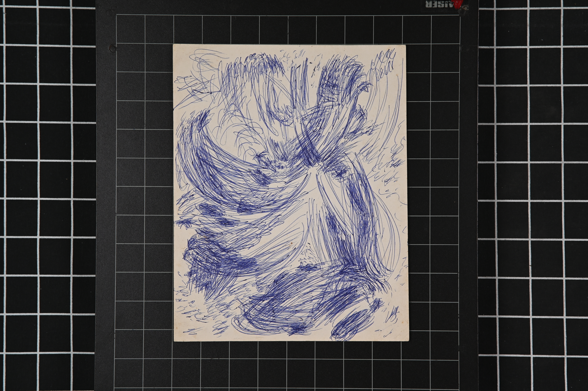The image size is (588, 391).
Task: Click the blue ballpoint pen drawing sheet
Action: [291, 193]
